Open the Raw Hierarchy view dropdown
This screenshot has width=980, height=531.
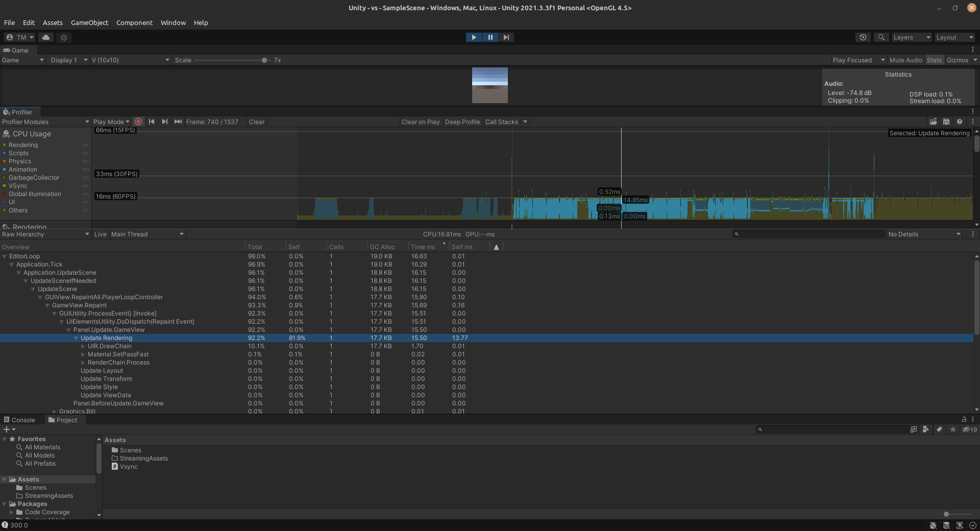pyautogui.click(x=45, y=234)
